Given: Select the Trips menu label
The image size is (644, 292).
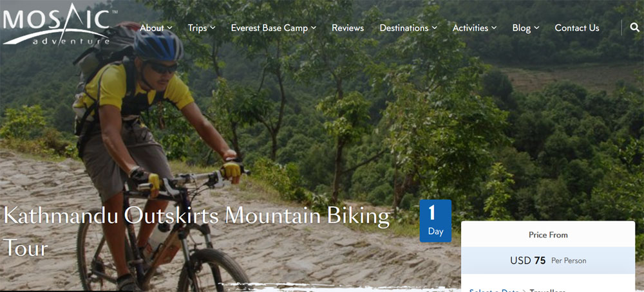Looking at the screenshot, I should pyautogui.click(x=198, y=28).
